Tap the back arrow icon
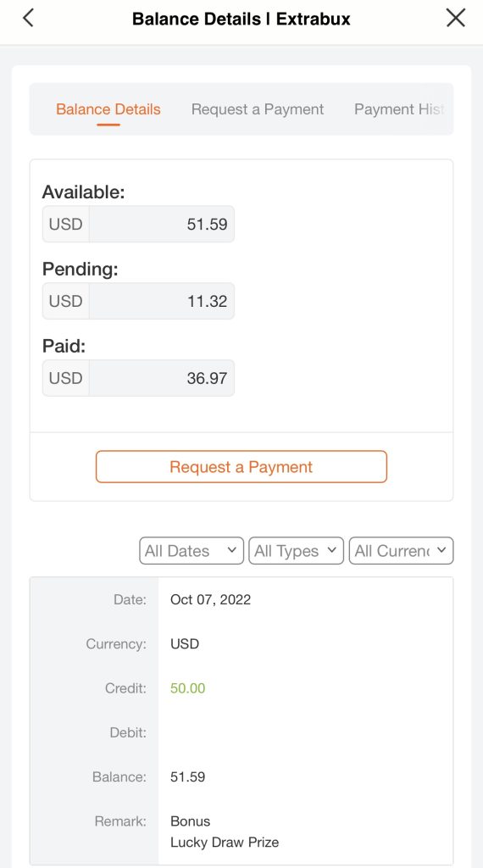 pos(28,19)
